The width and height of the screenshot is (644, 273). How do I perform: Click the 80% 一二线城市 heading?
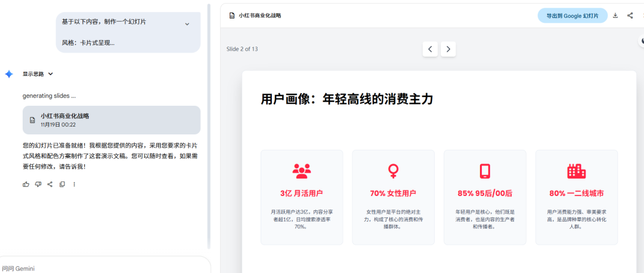point(576,193)
